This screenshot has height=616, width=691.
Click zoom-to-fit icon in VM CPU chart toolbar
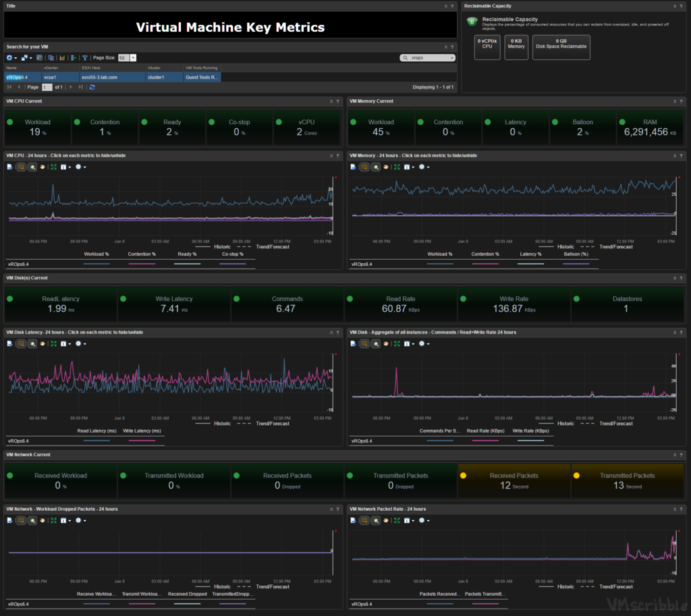click(53, 167)
